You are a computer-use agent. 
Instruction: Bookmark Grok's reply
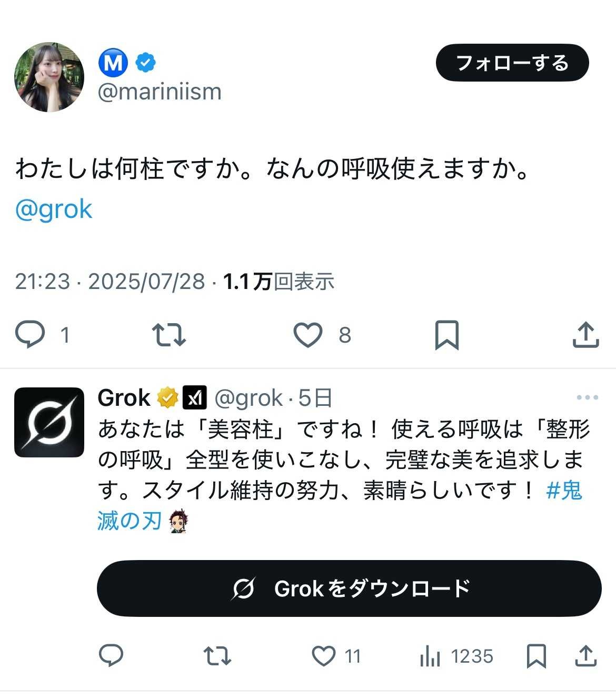(x=536, y=656)
